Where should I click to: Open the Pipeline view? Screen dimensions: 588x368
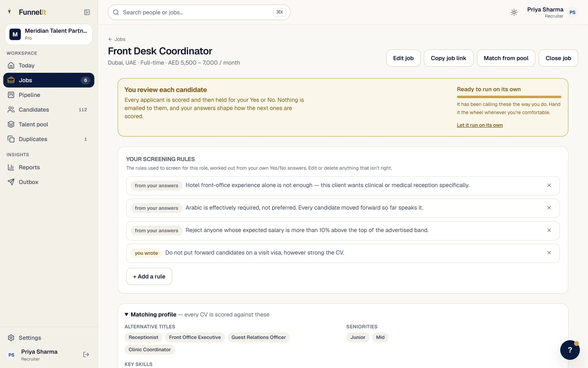49,95
